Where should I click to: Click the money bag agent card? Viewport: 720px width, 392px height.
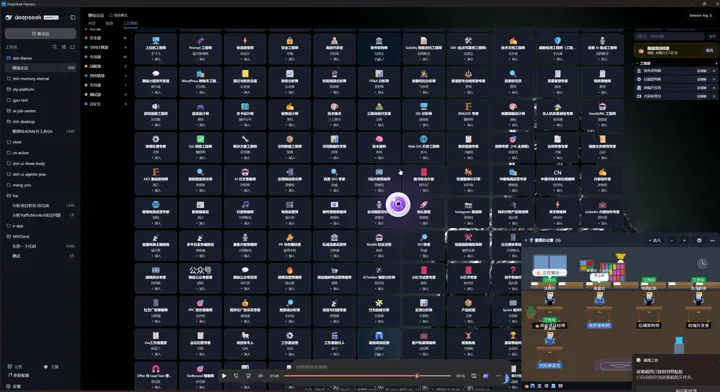[x=245, y=311]
